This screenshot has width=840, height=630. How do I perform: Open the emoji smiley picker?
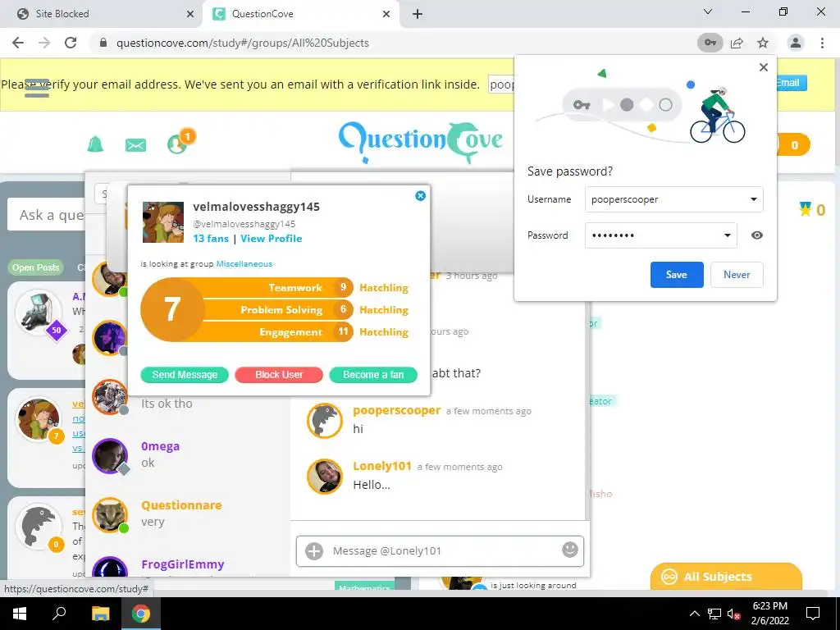[x=569, y=549]
